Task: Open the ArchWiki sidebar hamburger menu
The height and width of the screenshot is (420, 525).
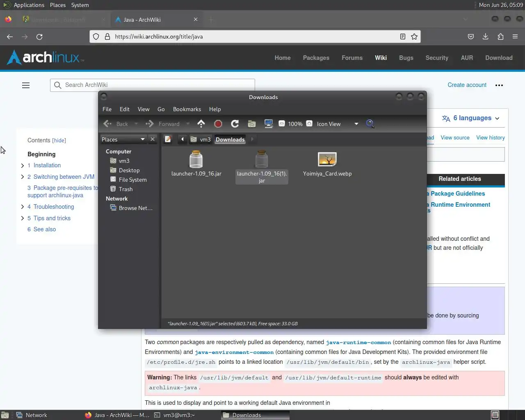Action: pos(26,85)
